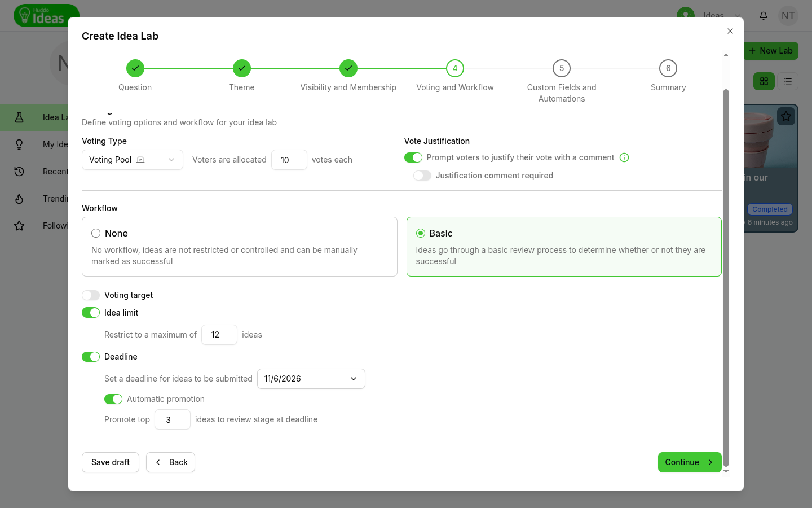The image size is (812, 508).
Task: Jump to step 5 Custom Fields and Automations
Action: [562, 68]
